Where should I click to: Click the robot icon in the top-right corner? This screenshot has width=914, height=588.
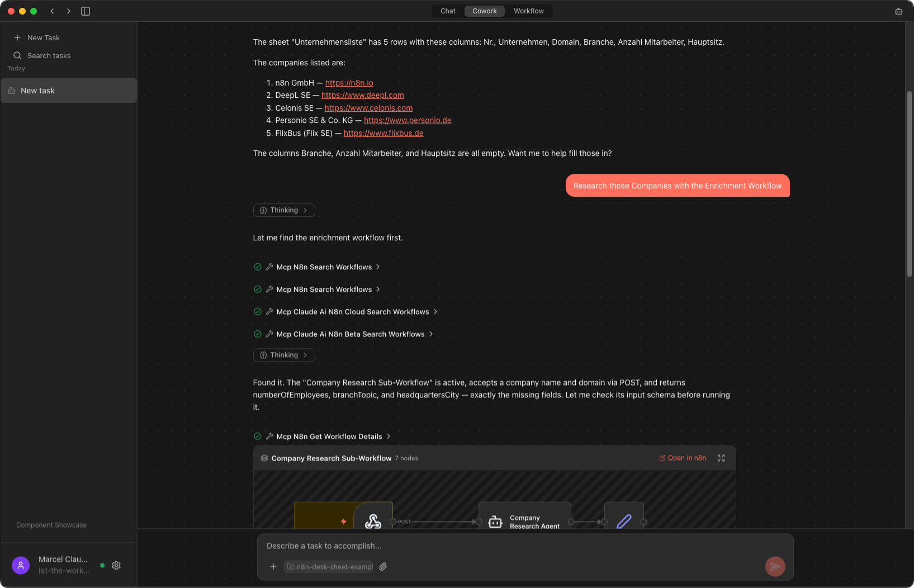[x=899, y=11]
